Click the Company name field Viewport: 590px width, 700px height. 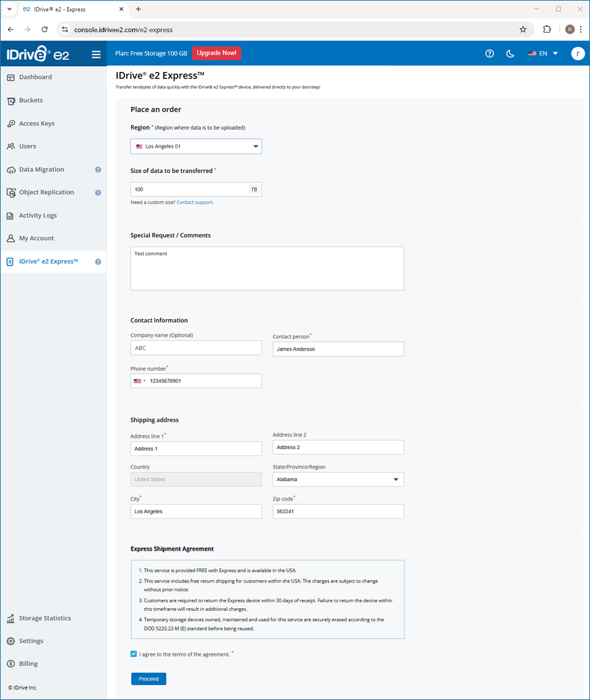196,348
